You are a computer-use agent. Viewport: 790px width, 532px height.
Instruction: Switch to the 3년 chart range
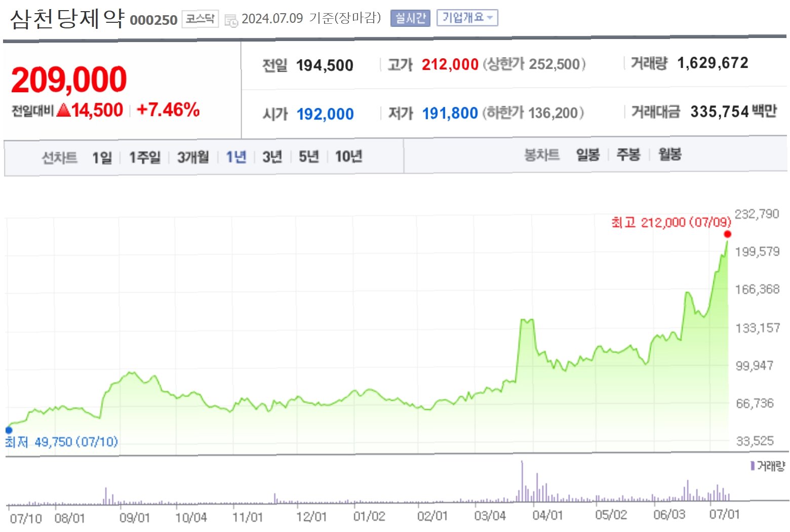[272, 157]
